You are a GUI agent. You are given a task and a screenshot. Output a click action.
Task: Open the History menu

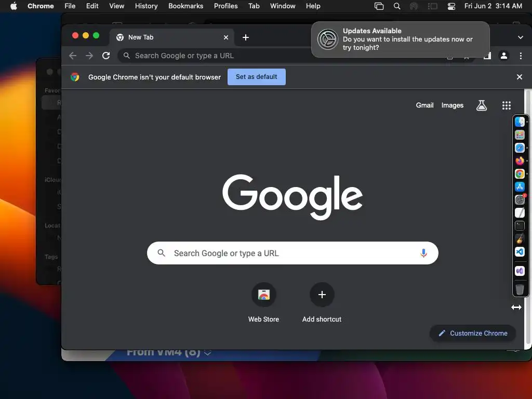pyautogui.click(x=146, y=6)
